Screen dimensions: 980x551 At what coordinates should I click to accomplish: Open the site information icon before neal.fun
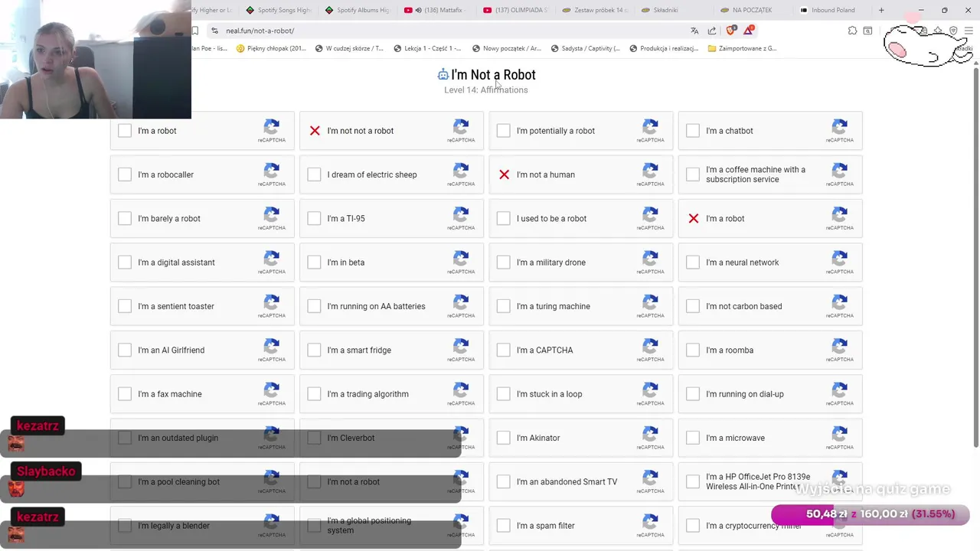coord(214,31)
